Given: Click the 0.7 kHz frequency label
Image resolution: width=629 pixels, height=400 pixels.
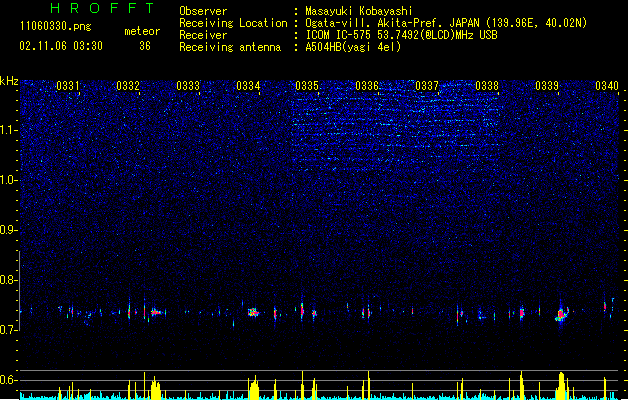Looking at the screenshot, I should (x=9, y=330).
